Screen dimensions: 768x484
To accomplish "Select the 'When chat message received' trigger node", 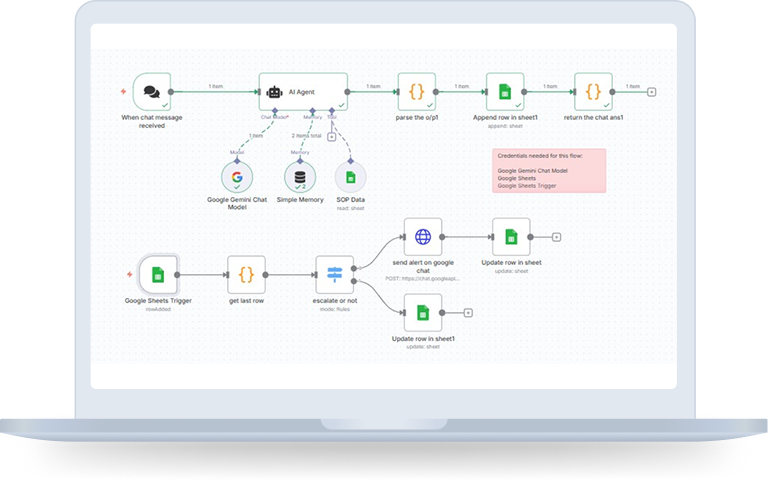I will [x=152, y=91].
